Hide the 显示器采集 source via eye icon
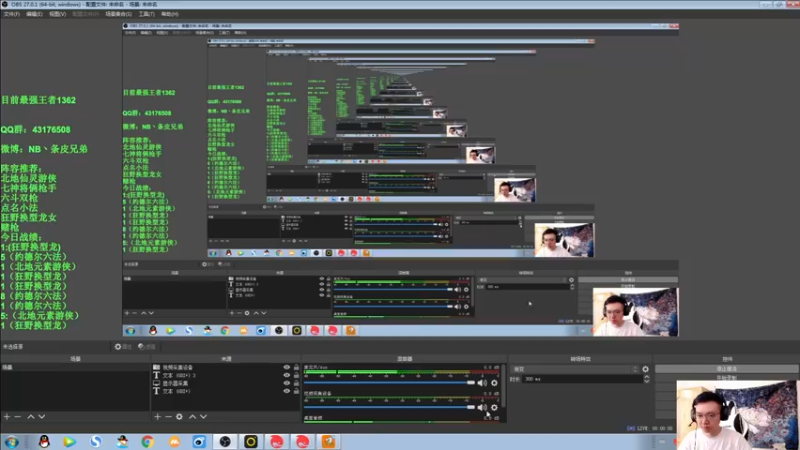This screenshot has width=800, height=450. pyautogui.click(x=286, y=383)
